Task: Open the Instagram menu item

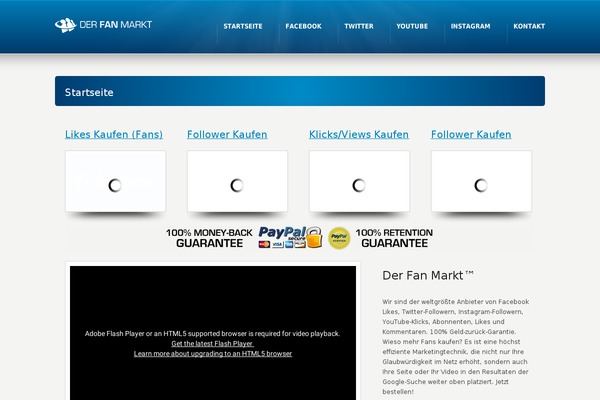Action: [x=470, y=26]
